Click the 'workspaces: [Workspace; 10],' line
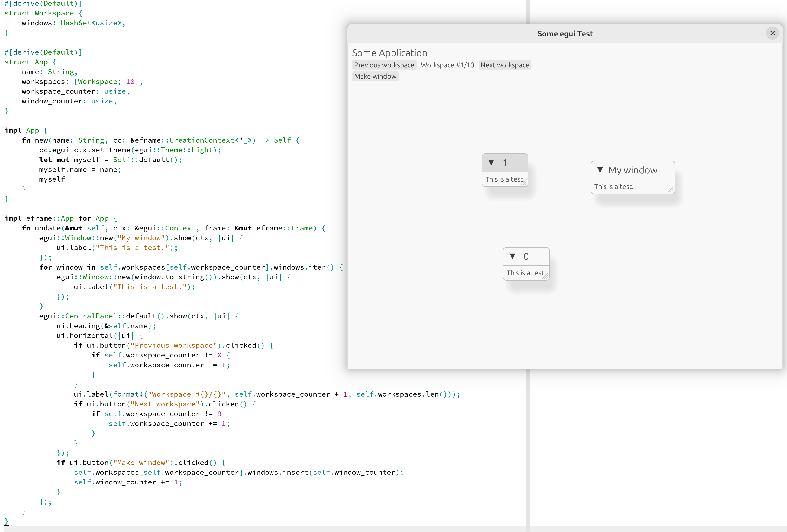Screen dimensions: 787x532 coord(82,81)
